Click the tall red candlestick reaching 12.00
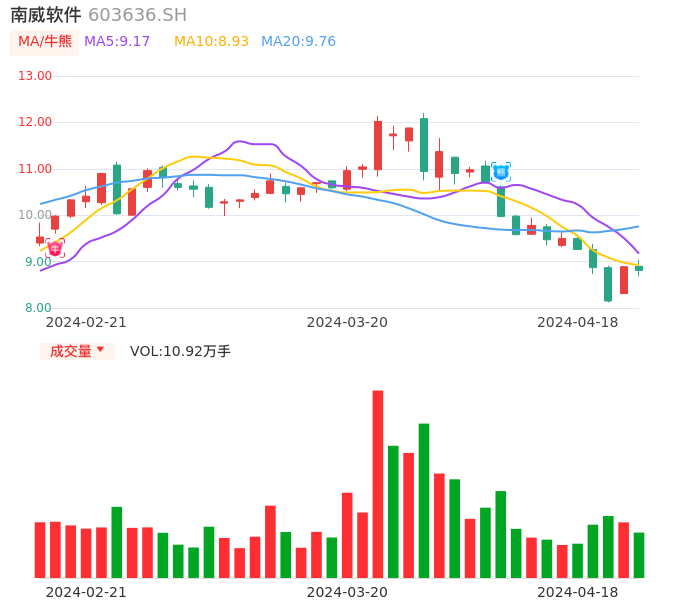 tap(378, 146)
